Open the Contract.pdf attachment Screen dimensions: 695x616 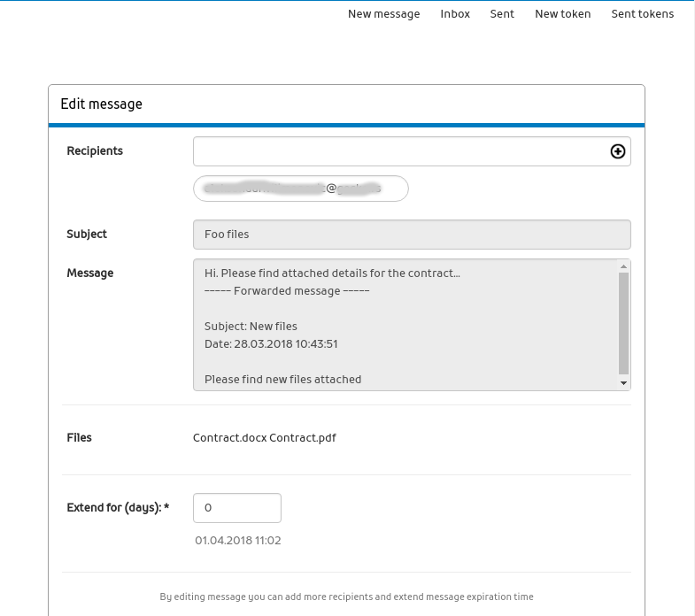point(303,437)
